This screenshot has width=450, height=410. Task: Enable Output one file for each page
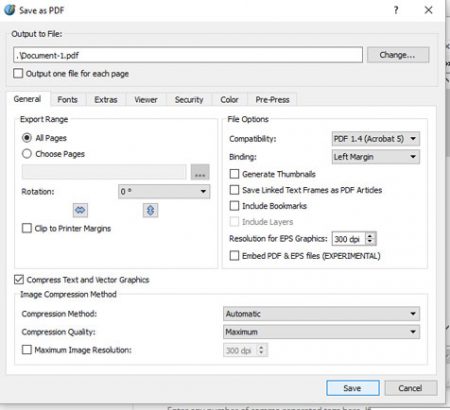click(18, 73)
